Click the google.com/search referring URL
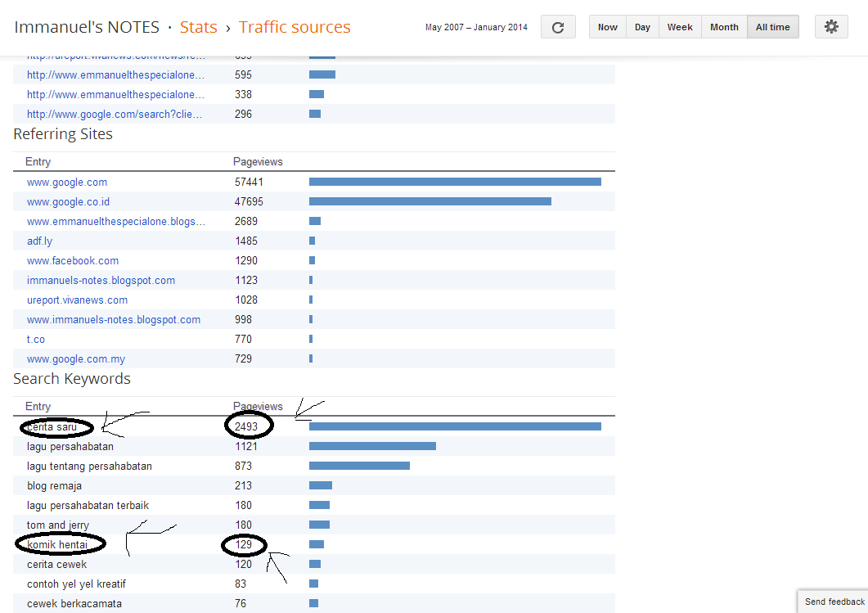The width and height of the screenshot is (868, 613). tap(115, 114)
